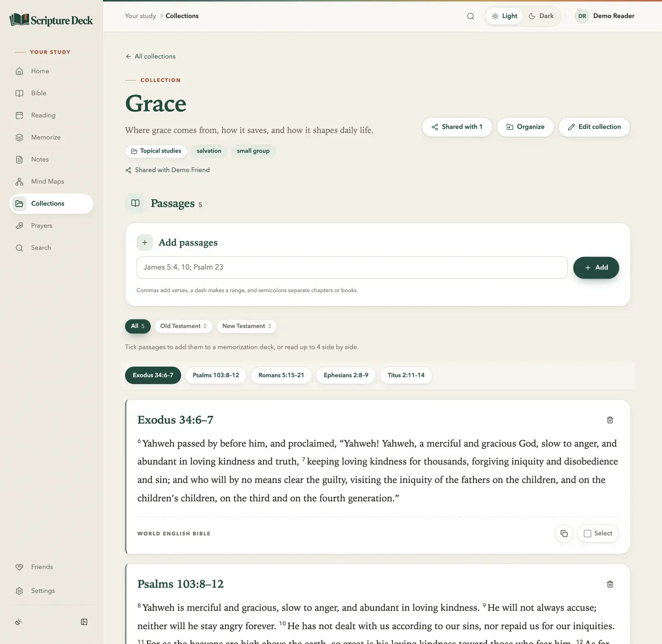
Task: Show All 5 passages filter
Action: tap(138, 326)
